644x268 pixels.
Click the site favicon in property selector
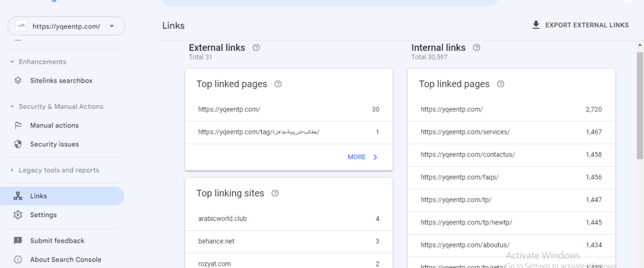[21, 26]
